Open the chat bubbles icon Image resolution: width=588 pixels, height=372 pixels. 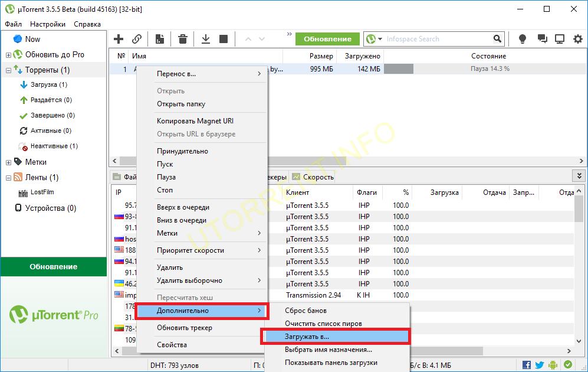tap(542, 38)
